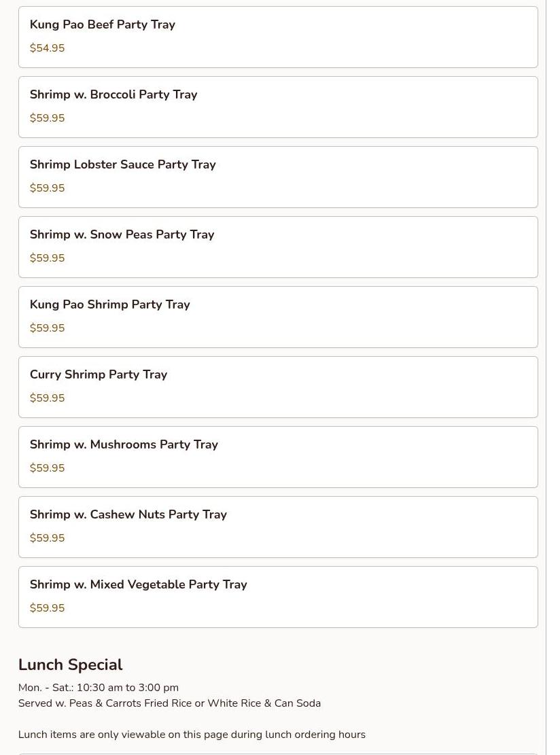Click the Lunch Special section heading
Viewport: 560px width, 755px height.
70,665
